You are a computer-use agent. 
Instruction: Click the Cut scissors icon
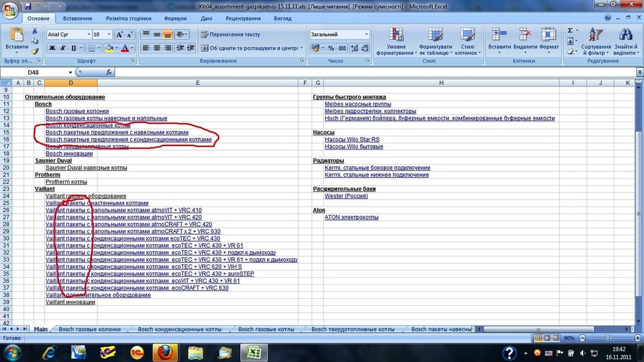(35, 31)
